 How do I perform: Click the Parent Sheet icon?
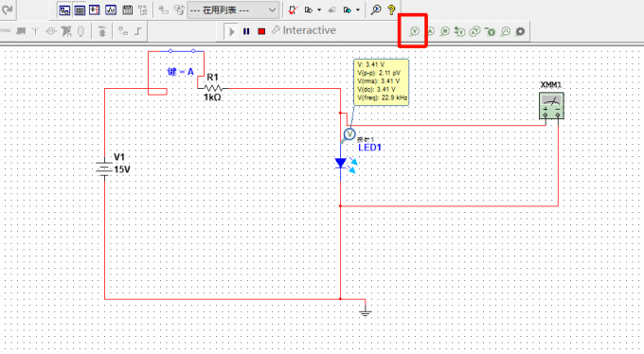(x=143, y=9)
